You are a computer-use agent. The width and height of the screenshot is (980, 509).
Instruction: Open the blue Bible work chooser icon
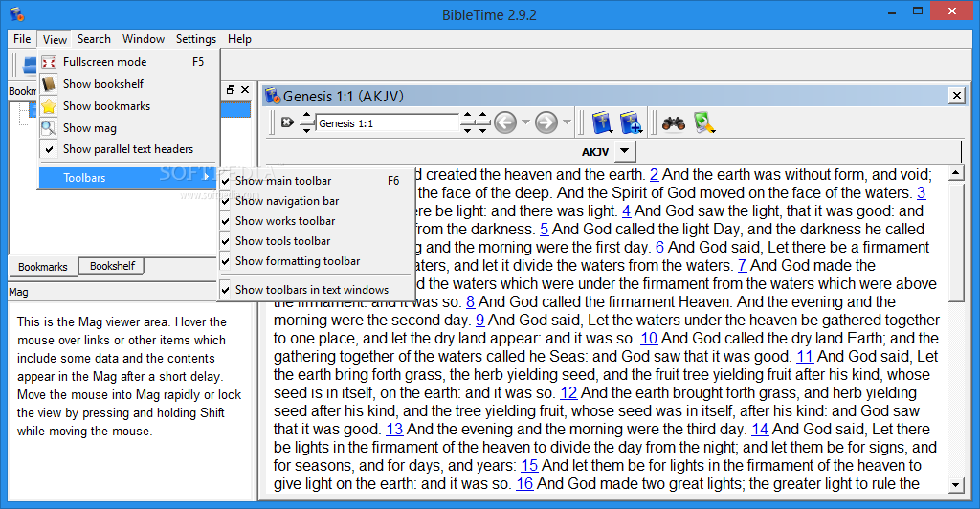[602, 122]
